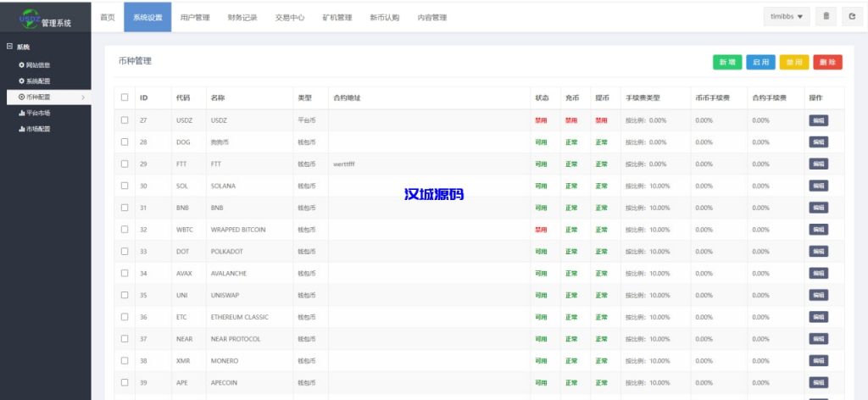The width and height of the screenshot is (868, 400).
Task: Click 编辑 for DOG row
Action: (x=818, y=142)
